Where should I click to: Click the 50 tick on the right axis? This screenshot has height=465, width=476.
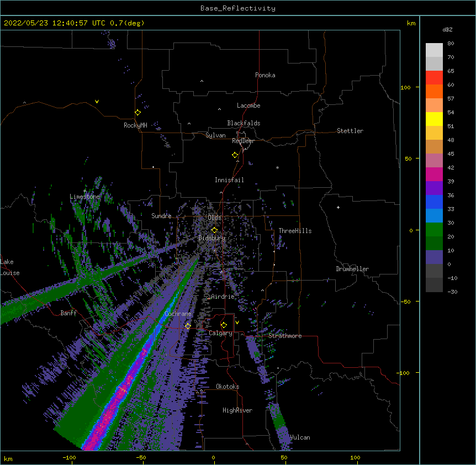[x=408, y=158]
